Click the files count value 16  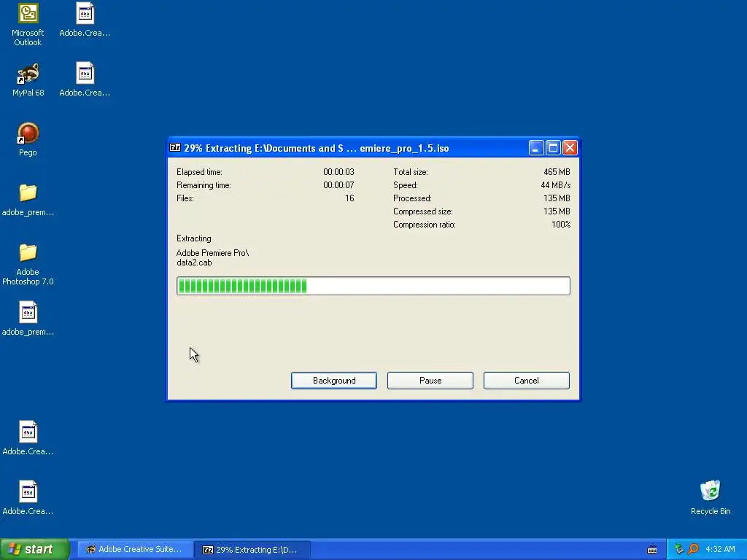click(349, 198)
